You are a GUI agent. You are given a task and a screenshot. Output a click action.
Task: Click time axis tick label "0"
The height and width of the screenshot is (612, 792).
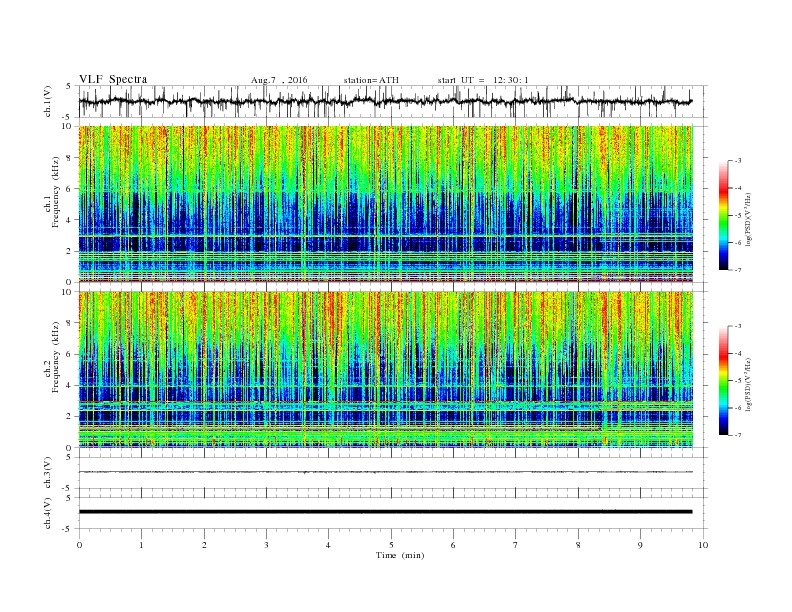[x=79, y=545]
